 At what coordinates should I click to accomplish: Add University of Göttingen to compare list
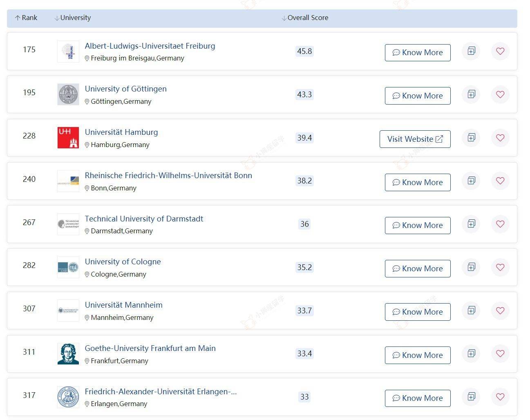[471, 94]
